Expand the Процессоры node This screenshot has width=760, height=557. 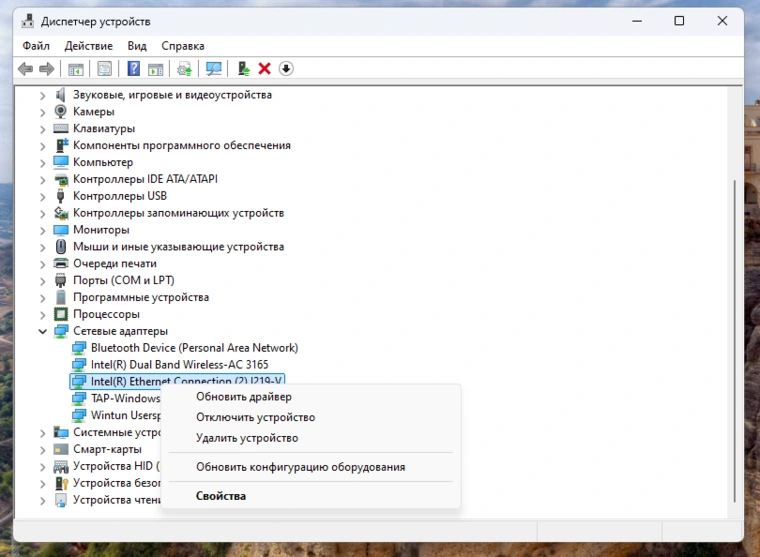43,315
